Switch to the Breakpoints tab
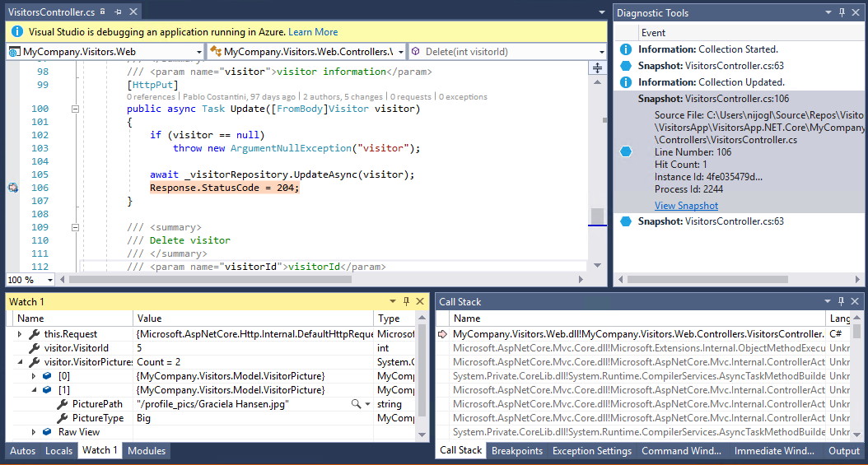Image resolution: width=868 pixels, height=465 pixels. tap(517, 451)
